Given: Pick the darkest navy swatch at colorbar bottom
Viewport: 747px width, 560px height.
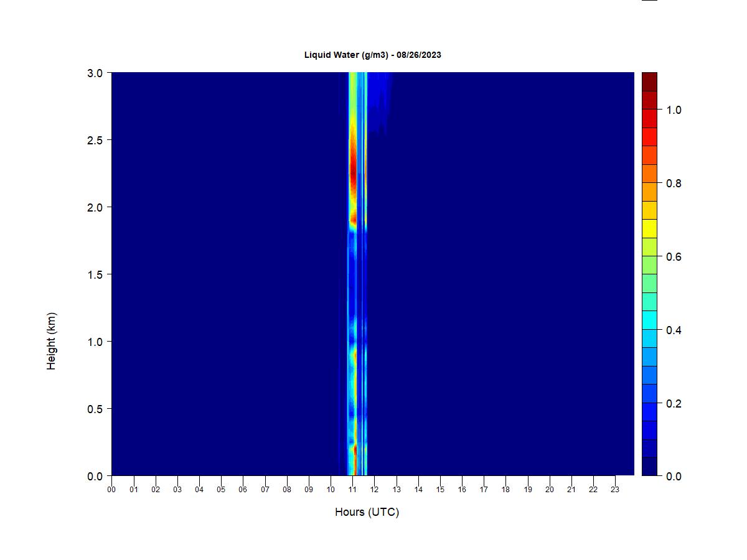Looking at the screenshot, I should [x=649, y=466].
